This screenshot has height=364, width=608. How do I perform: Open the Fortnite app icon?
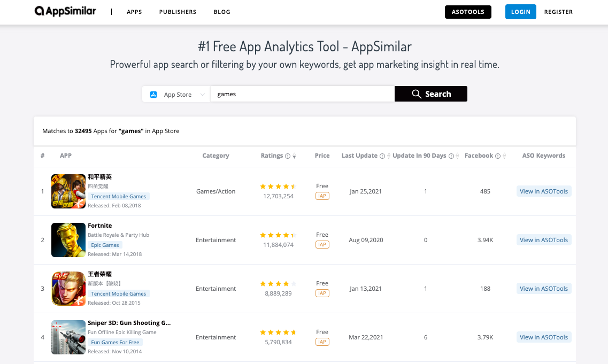click(x=68, y=240)
